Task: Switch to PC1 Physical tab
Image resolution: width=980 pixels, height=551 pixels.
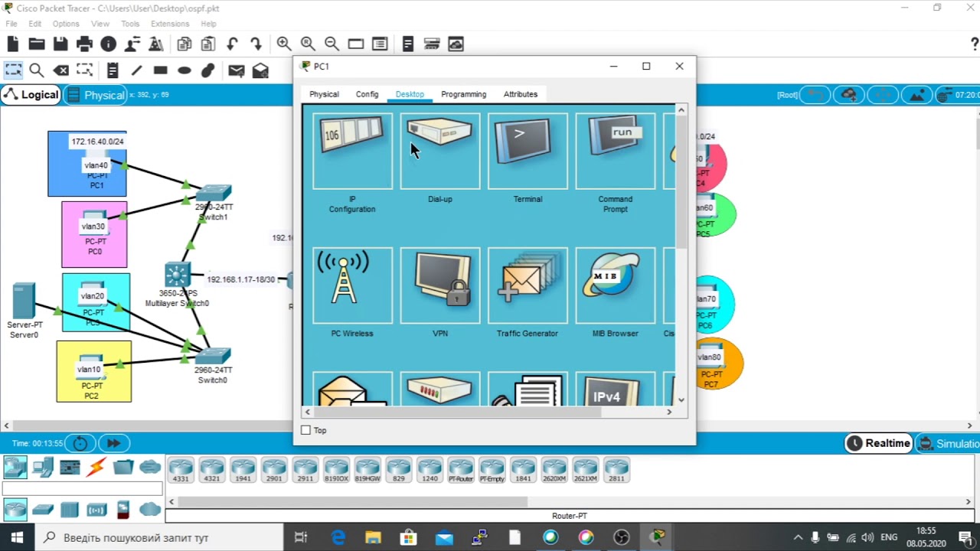Action: (x=324, y=94)
